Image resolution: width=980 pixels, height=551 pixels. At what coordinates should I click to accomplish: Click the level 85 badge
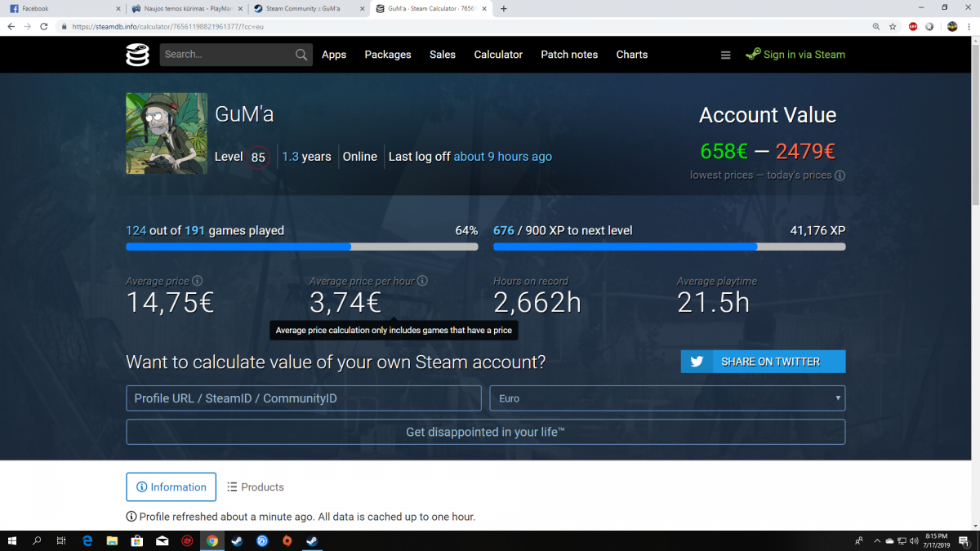[x=258, y=158]
